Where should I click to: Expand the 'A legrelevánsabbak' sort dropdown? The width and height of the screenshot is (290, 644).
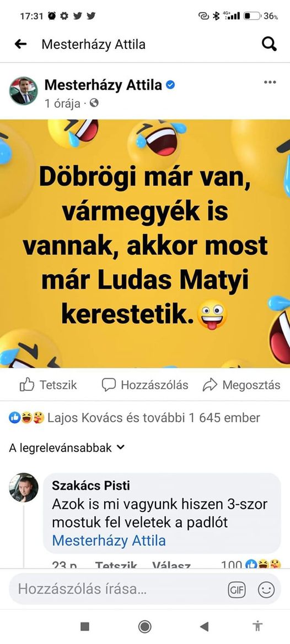click(66, 447)
